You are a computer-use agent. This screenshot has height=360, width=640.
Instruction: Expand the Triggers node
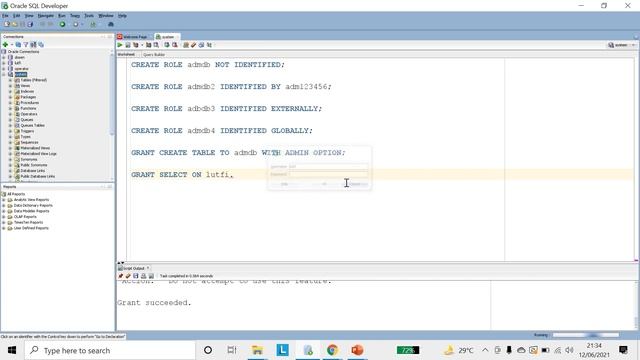click(10, 131)
